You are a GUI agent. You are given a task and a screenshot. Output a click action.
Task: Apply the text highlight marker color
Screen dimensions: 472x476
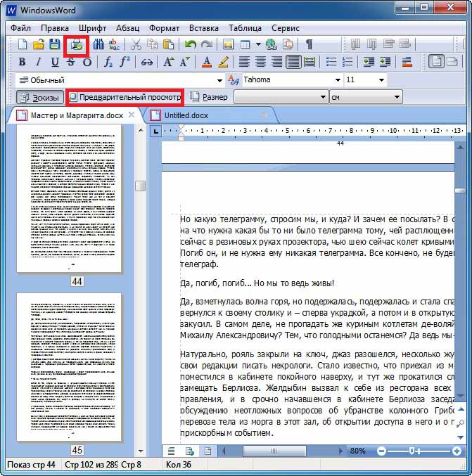coord(223,62)
